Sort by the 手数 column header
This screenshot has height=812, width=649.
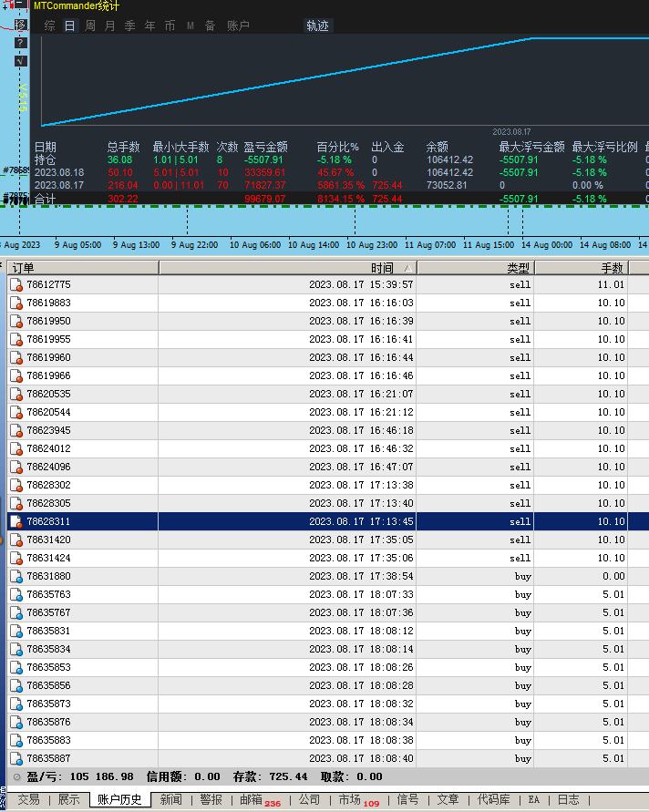582,268
